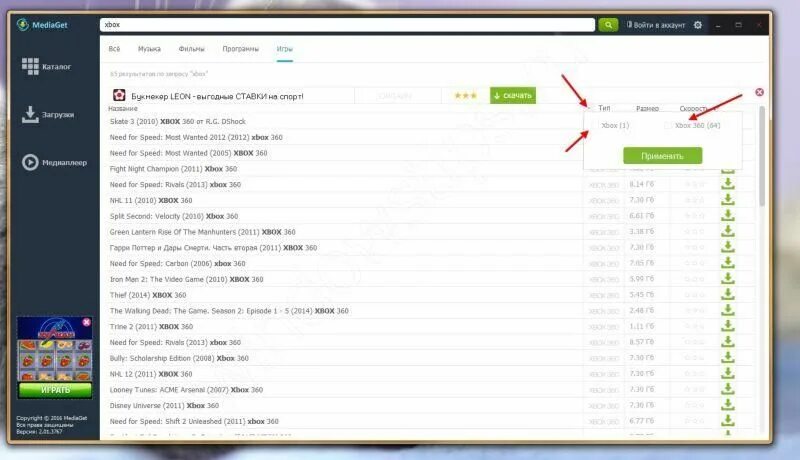Click the MediaGet logo
Viewport: 800px width, 460px height.
pos(42,24)
